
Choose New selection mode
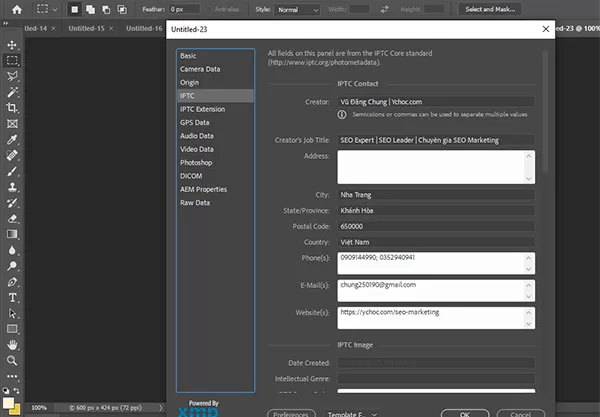coord(75,10)
